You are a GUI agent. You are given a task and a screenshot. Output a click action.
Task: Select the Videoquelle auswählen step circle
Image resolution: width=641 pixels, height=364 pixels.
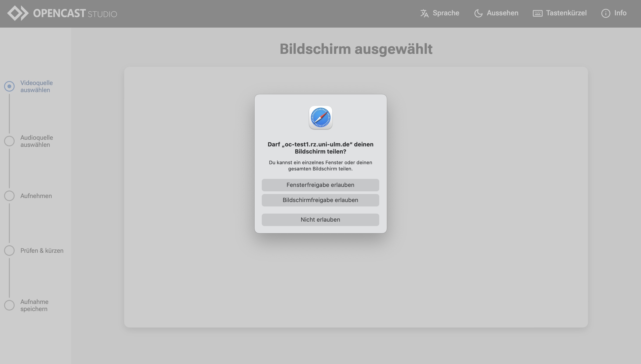pyautogui.click(x=9, y=86)
